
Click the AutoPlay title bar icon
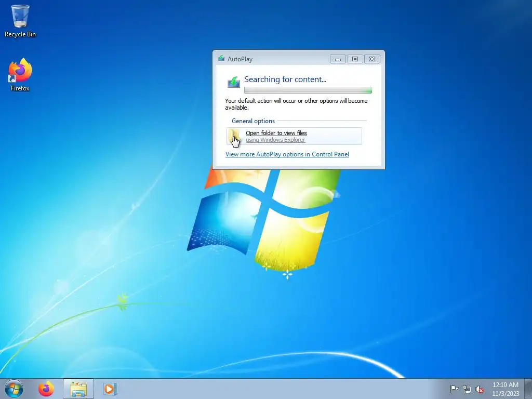(221, 58)
